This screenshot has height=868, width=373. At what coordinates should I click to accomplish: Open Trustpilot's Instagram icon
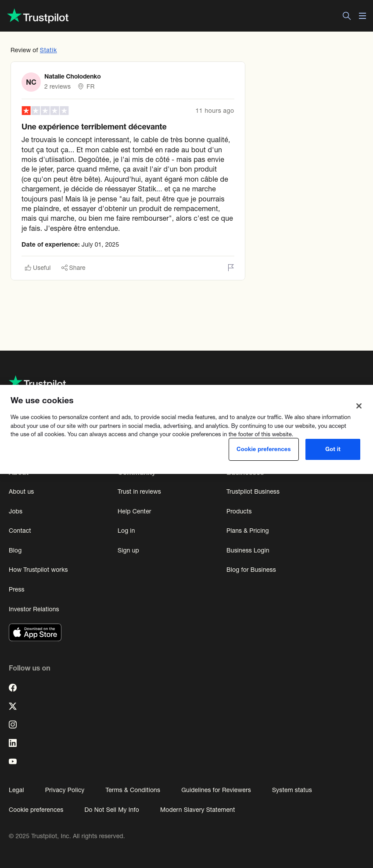(13, 725)
